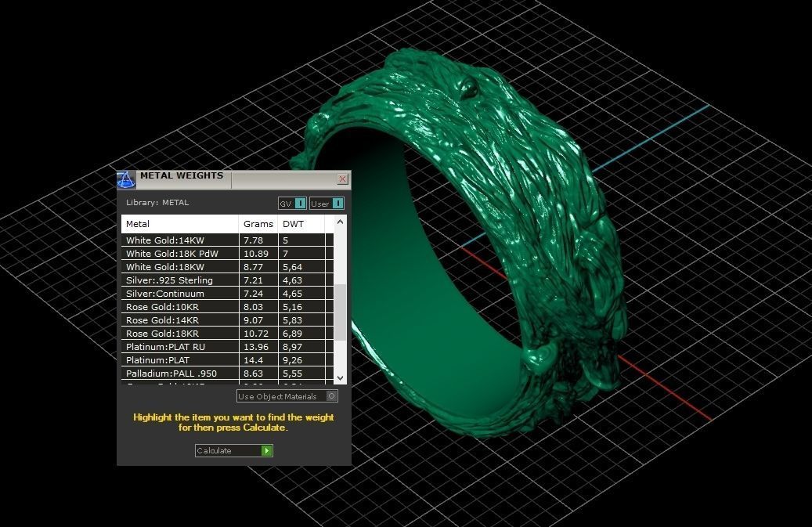Viewport: 812px width, 527px height.
Task: Select the Silver:.925 Sterling row
Action: click(227, 280)
